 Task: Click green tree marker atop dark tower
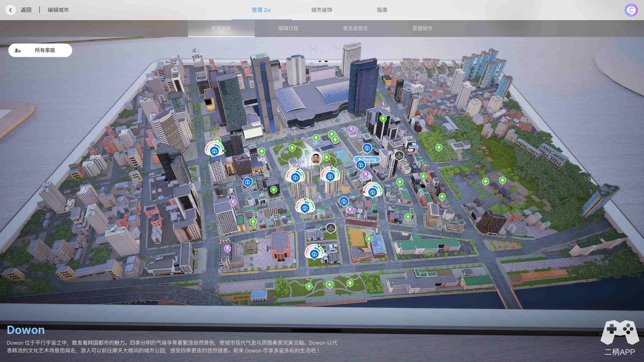tap(383, 118)
